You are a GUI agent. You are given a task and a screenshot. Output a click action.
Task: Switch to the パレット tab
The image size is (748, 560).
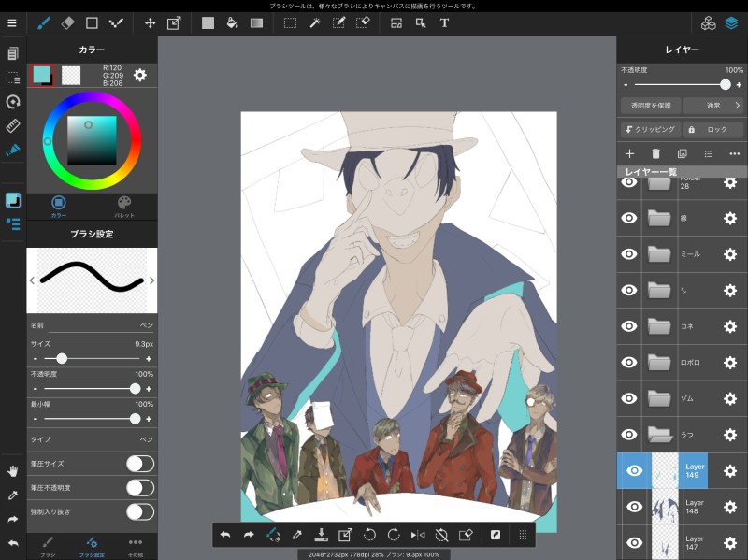124,205
